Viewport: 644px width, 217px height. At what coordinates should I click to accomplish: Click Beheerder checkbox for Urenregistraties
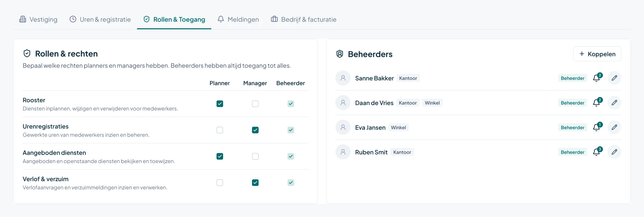(291, 130)
